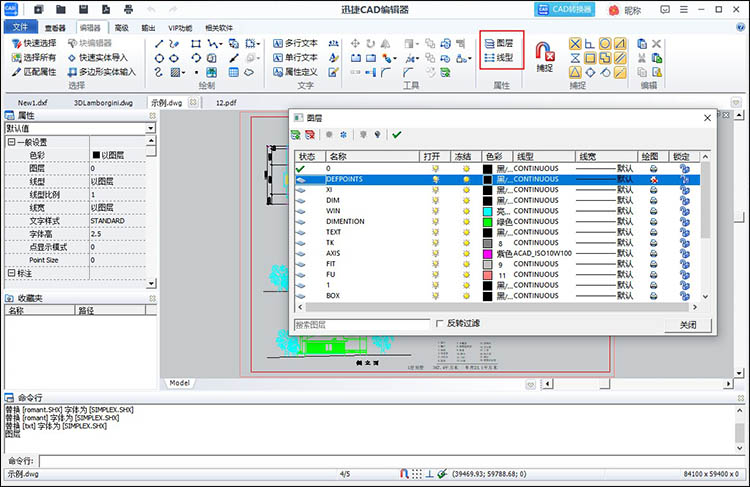The image size is (750, 487).
Task: Expand the 标注 section
Action: 11,273
